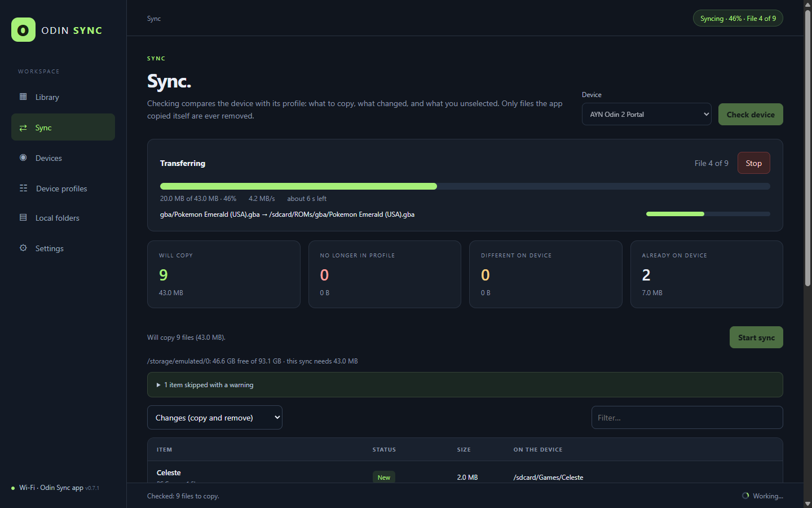Click the /sdcard/Games/Celeste path
Image resolution: width=812 pixels, height=508 pixels.
pyautogui.click(x=548, y=478)
